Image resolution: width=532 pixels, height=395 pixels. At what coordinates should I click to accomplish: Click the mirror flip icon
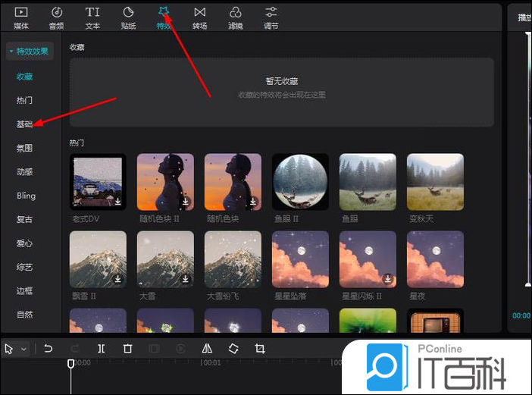pos(207,349)
